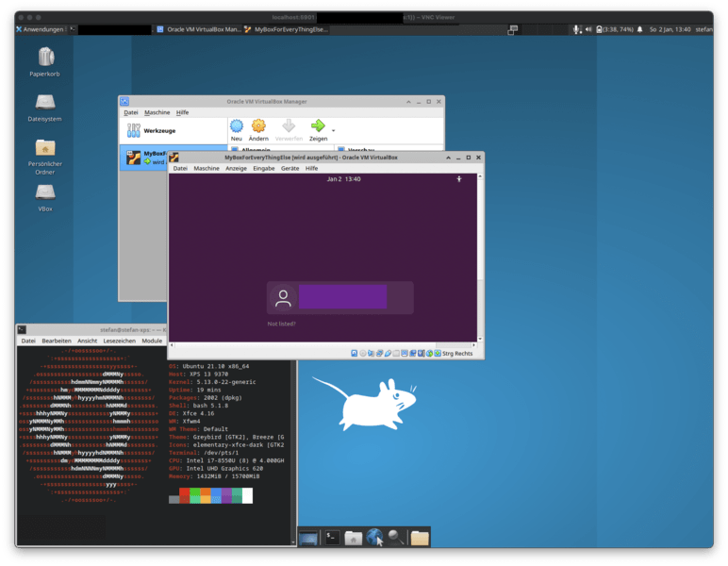
Task: Switch to Oracle VM VirtualBox Man... taskbar button
Action: tap(199, 29)
